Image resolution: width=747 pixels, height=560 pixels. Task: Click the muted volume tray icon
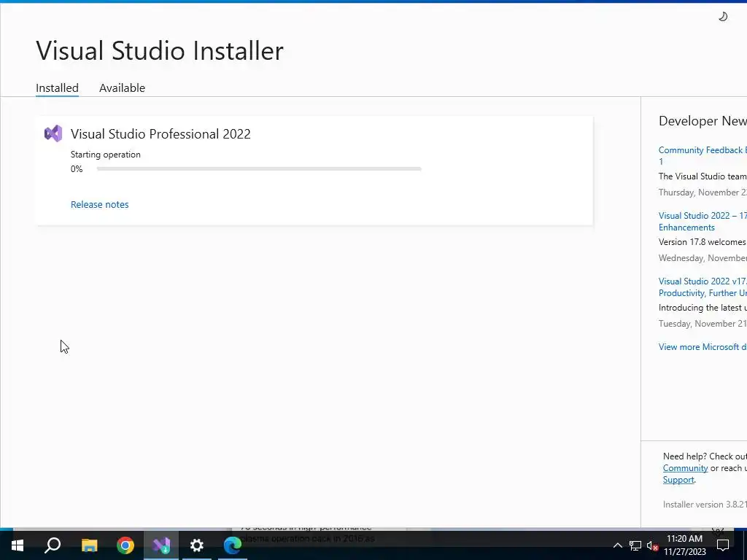coord(652,545)
